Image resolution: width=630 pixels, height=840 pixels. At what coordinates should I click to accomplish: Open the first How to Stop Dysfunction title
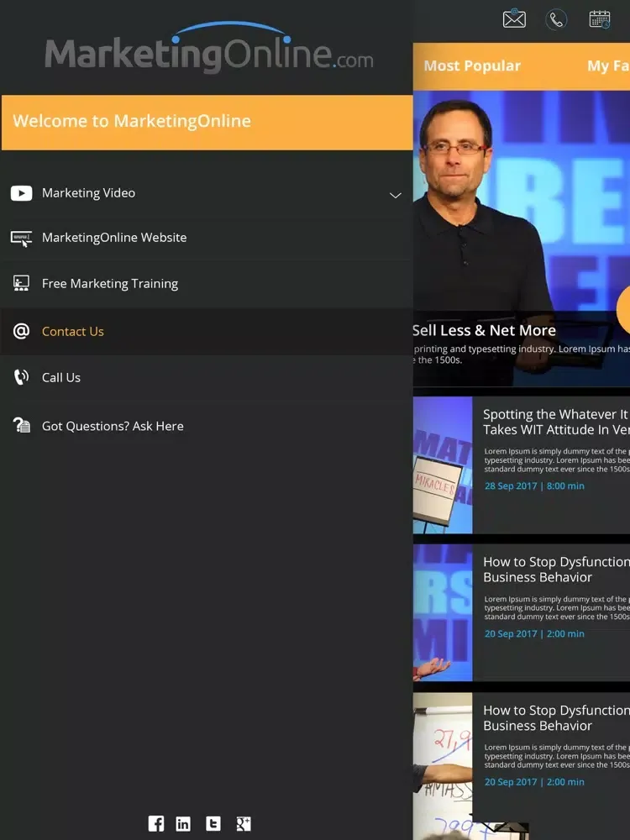pyautogui.click(x=556, y=570)
